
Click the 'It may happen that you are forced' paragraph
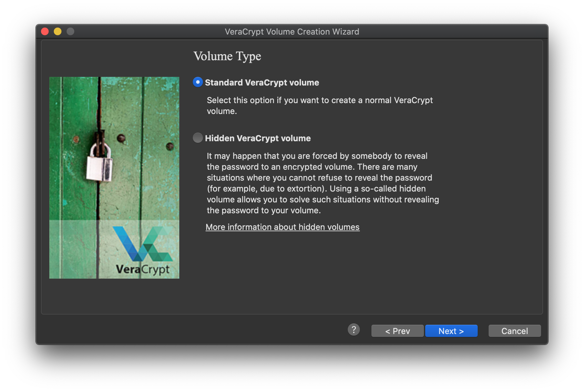click(x=323, y=183)
